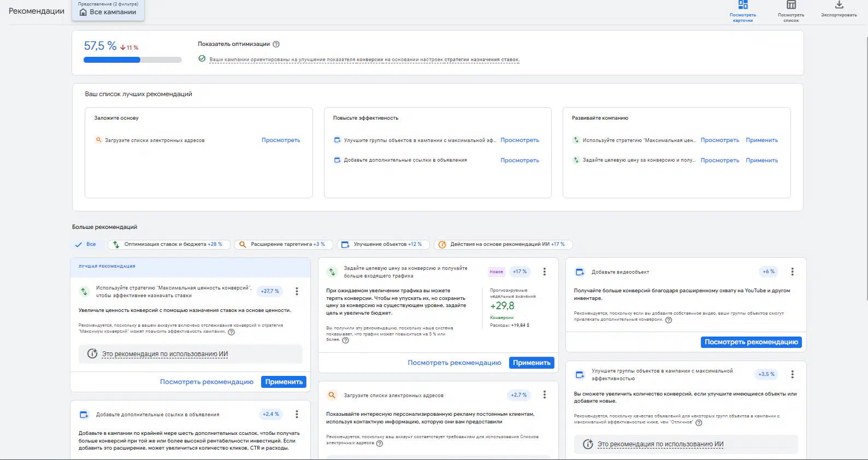Screen dimensions: 868x460
Task: Select 'Улучшение объектов' filter tab
Action: (383, 244)
